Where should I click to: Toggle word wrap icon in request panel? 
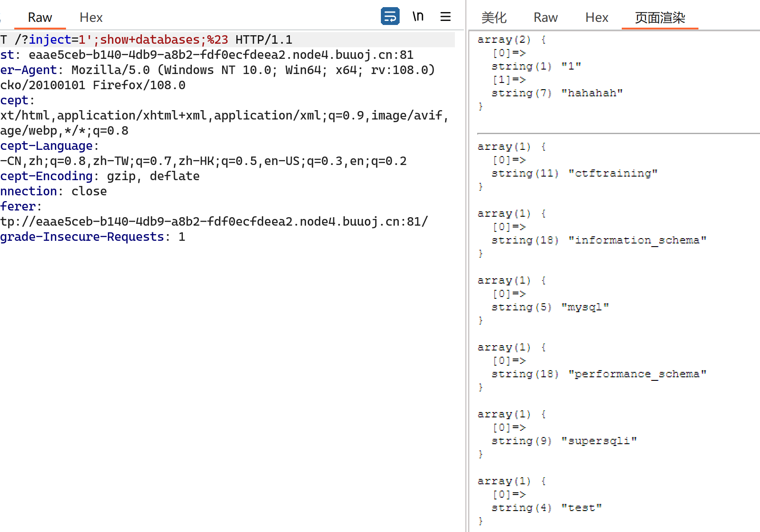tap(390, 16)
